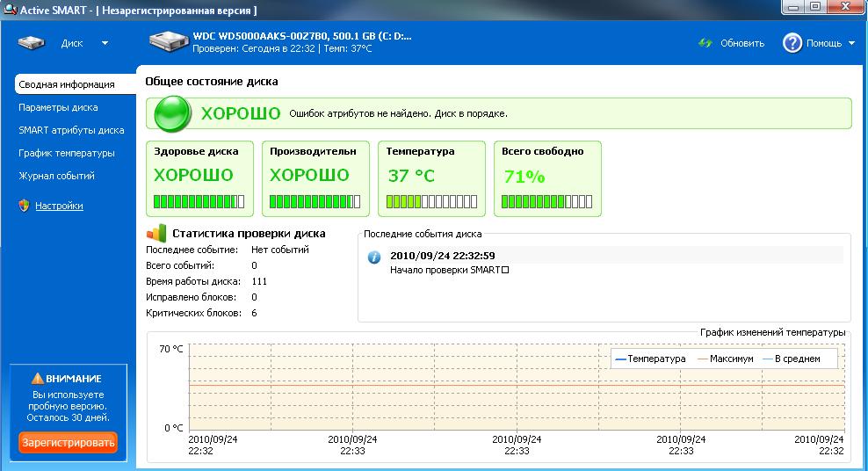Expand the Диск dropdown arrow
The height and width of the screenshot is (471, 868).
point(105,43)
